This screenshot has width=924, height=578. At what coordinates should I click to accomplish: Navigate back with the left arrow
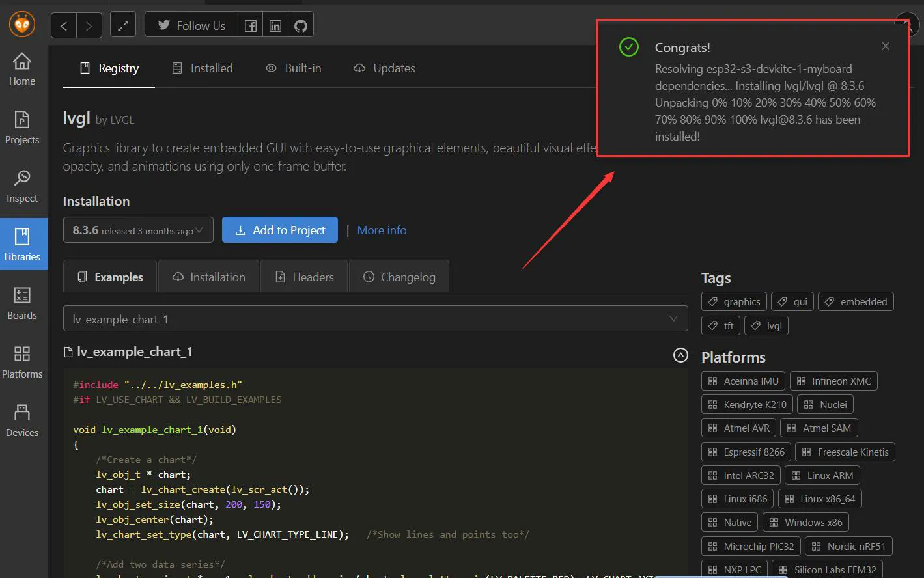64,26
